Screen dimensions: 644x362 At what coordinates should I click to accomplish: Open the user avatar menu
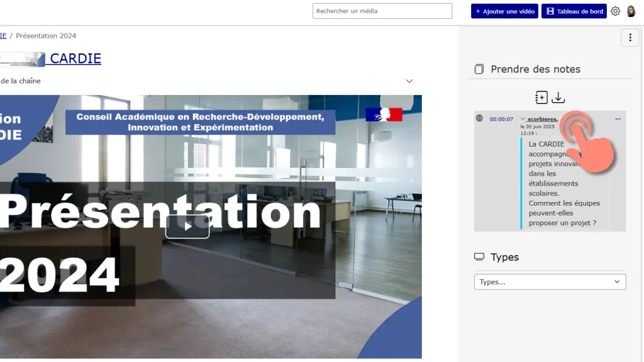coord(631,11)
